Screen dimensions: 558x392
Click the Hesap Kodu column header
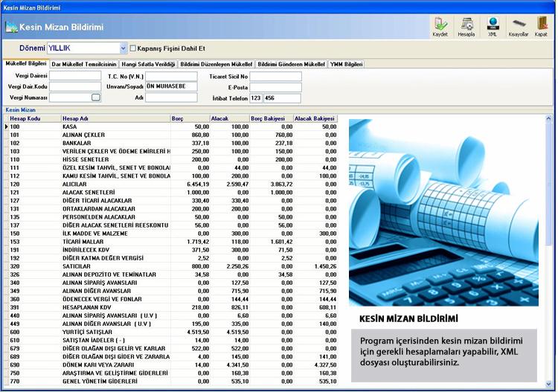(x=33, y=118)
